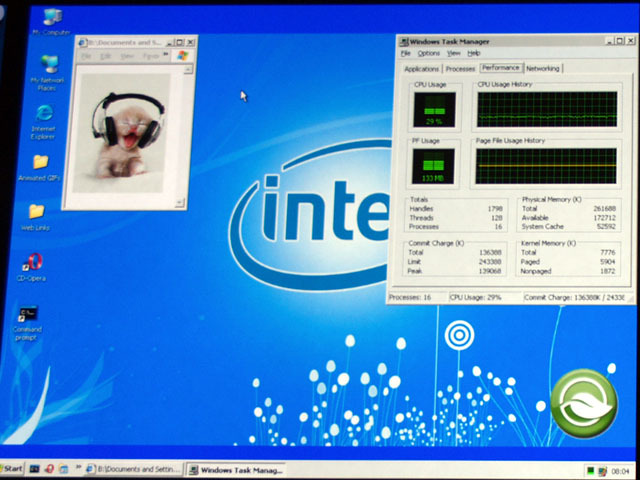Image resolution: width=640 pixels, height=480 pixels.
Task: Click the Windows flag logo in browser window
Action: click(x=182, y=56)
